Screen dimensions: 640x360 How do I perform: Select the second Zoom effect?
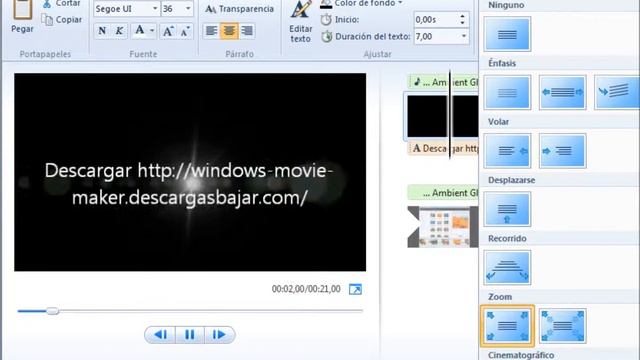coord(562,326)
